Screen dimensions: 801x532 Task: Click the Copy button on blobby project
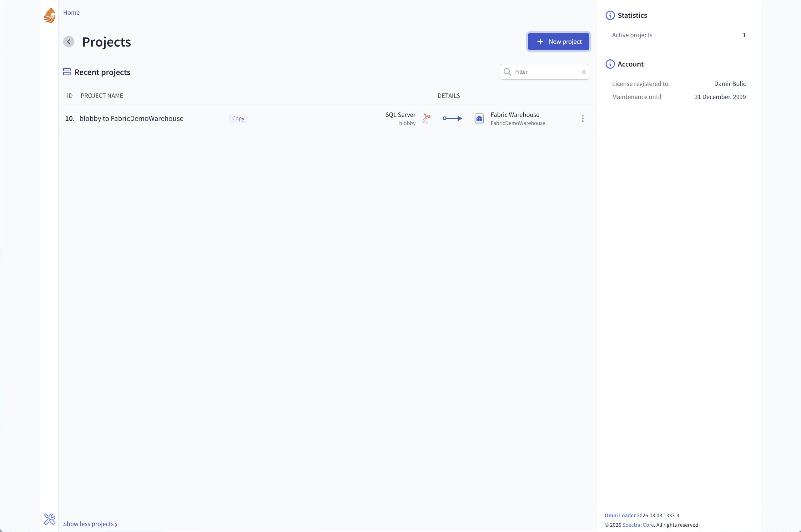[x=238, y=118]
